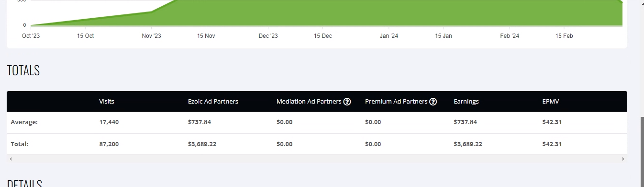Click the page's vertical scrollbar thumb
The height and width of the screenshot is (187, 644).
(x=641, y=152)
